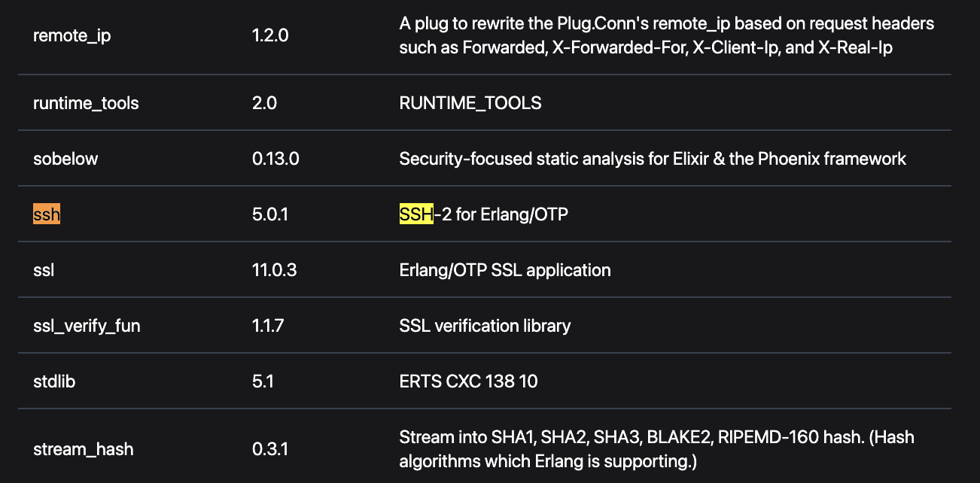Click the highlighted ssh package name

[47, 214]
